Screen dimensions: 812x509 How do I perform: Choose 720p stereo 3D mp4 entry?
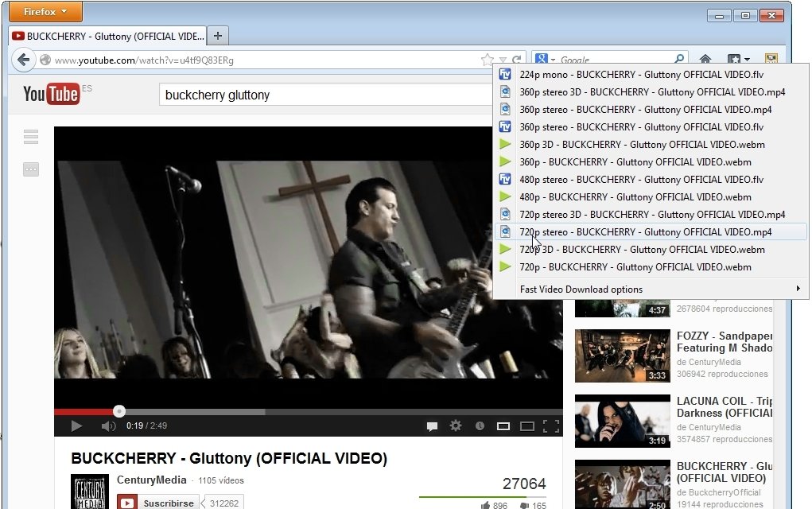point(651,215)
